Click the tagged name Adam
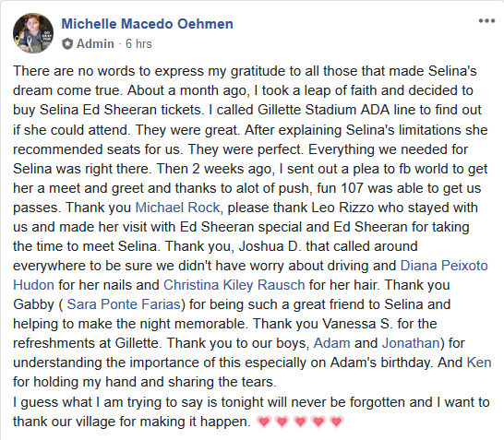The image size is (504, 440). pos(331,343)
